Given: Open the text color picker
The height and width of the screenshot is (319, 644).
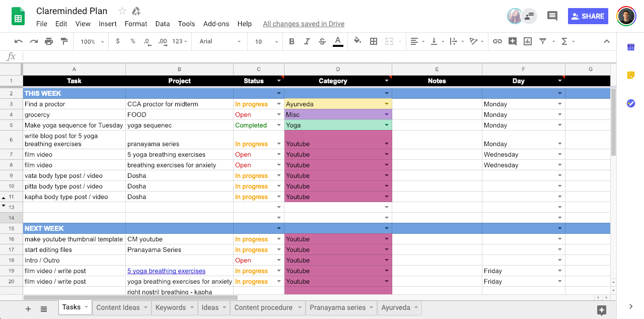Looking at the screenshot, I should [338, 41].
